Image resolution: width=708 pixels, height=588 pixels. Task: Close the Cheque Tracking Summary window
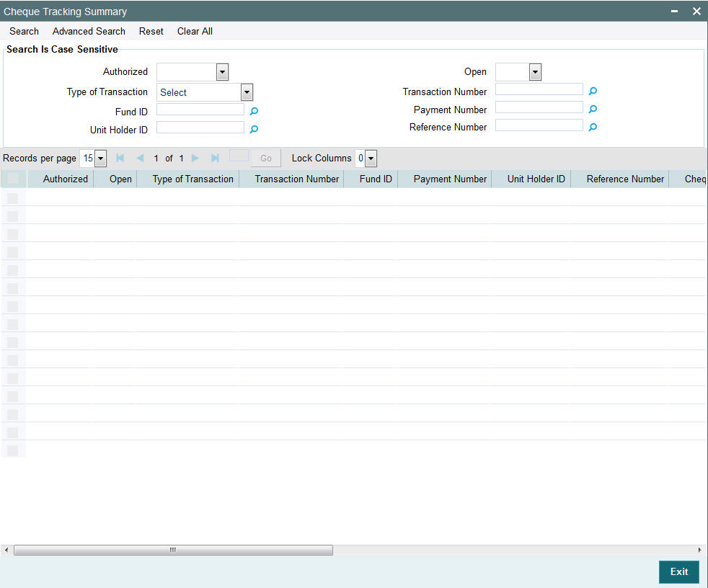click(696, 12)
